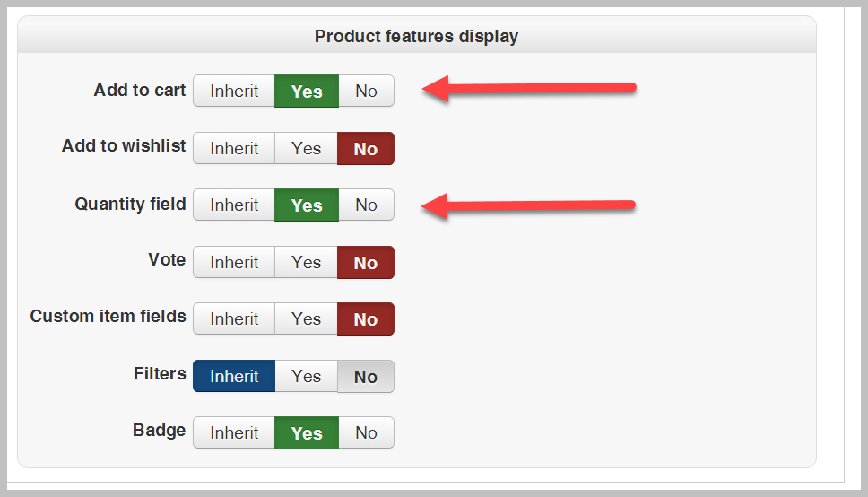
Task: Set Vote option to Inherit
Action: (x=234, y=262)
